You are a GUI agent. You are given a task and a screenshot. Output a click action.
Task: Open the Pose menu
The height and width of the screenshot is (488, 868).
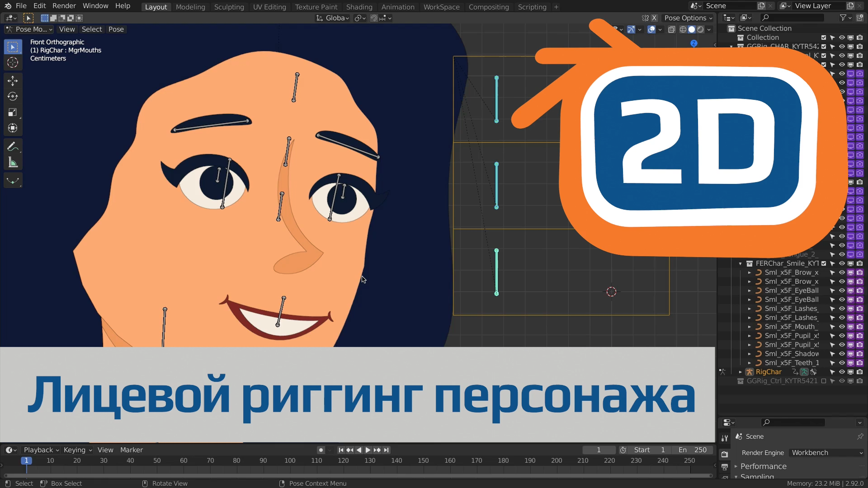[116, 29]
